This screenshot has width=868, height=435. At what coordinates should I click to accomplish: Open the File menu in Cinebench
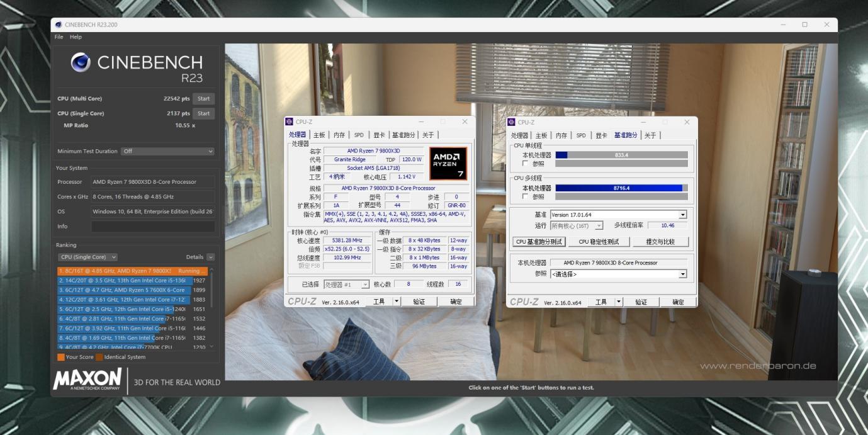(59, 37)
